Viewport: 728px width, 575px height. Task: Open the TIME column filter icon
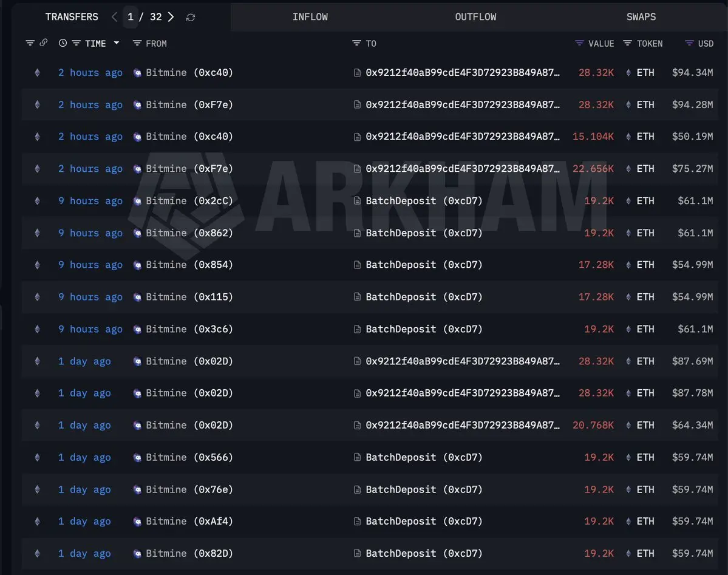click(76, 43)
